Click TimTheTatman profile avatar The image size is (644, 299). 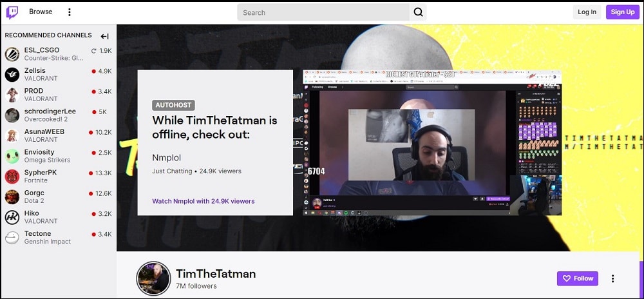tap(153, 278)
